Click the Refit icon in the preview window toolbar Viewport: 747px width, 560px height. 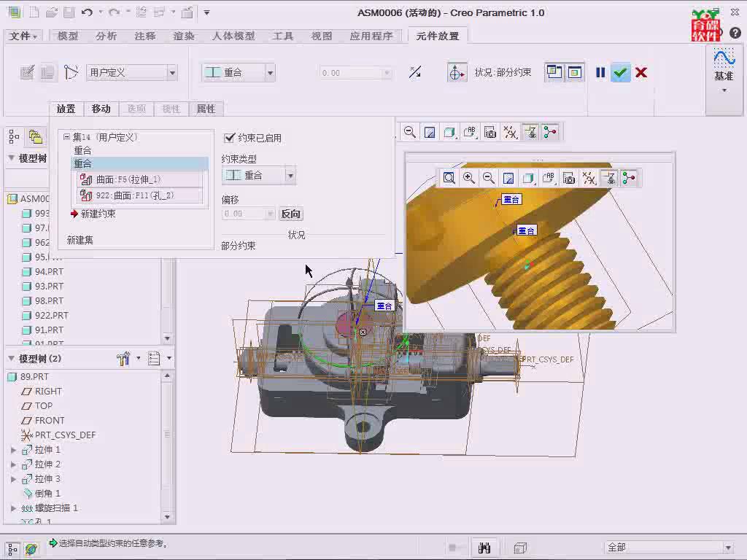pos(449,178)
